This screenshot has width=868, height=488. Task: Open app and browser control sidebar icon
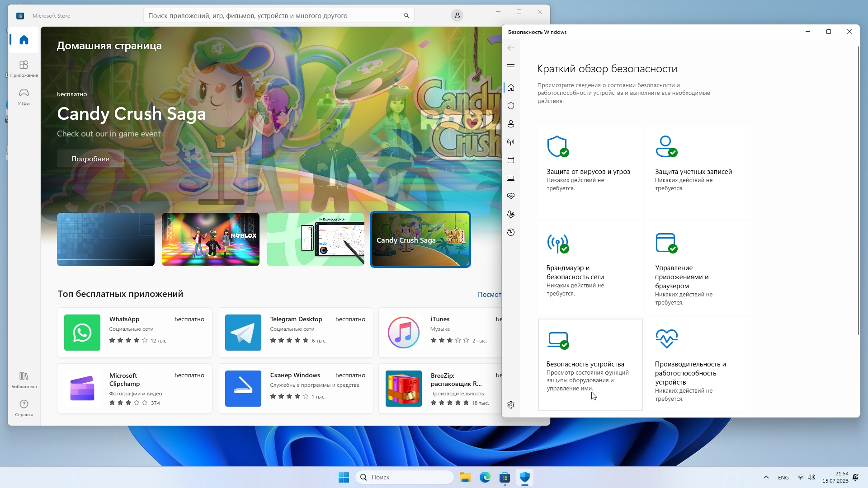[511, 160]
